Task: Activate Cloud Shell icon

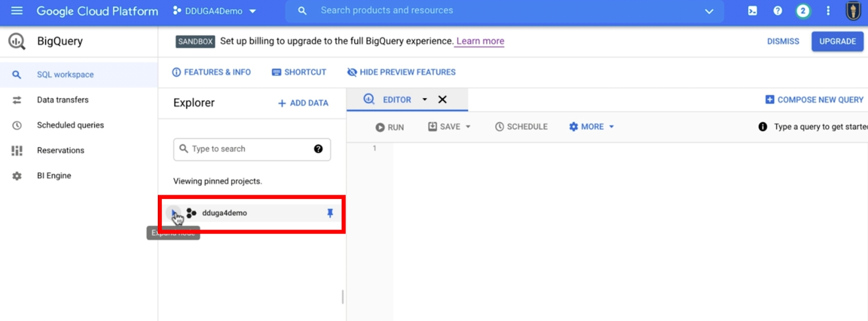Action: coord(752,11)
